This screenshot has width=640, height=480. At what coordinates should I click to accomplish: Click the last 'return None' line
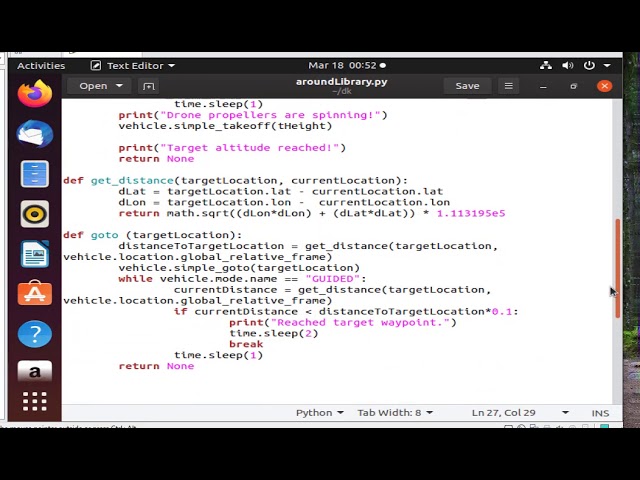click(x=156, y=366)
